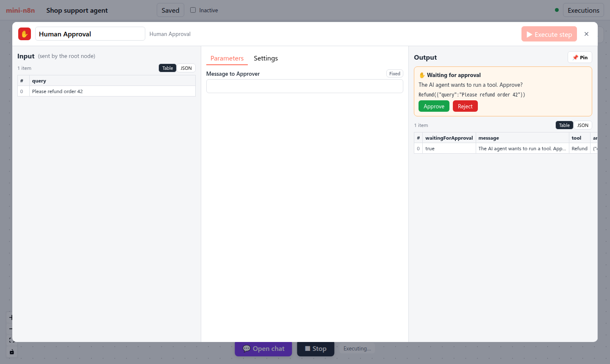This screenshot has width=610, height=364.
Task: Click the Open chat button
Action: pos(263,349)
